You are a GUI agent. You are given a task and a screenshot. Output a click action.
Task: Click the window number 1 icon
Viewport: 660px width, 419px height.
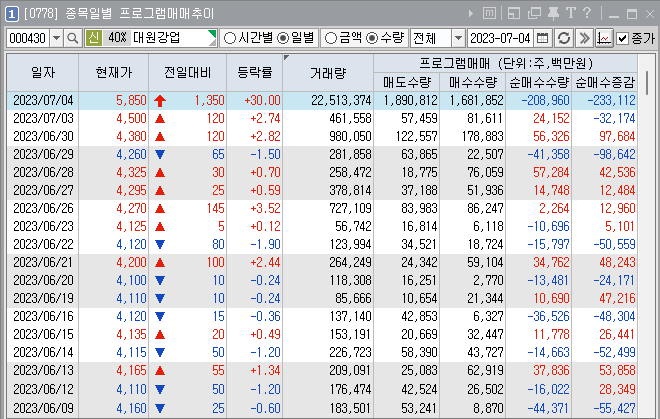(12, 14)
